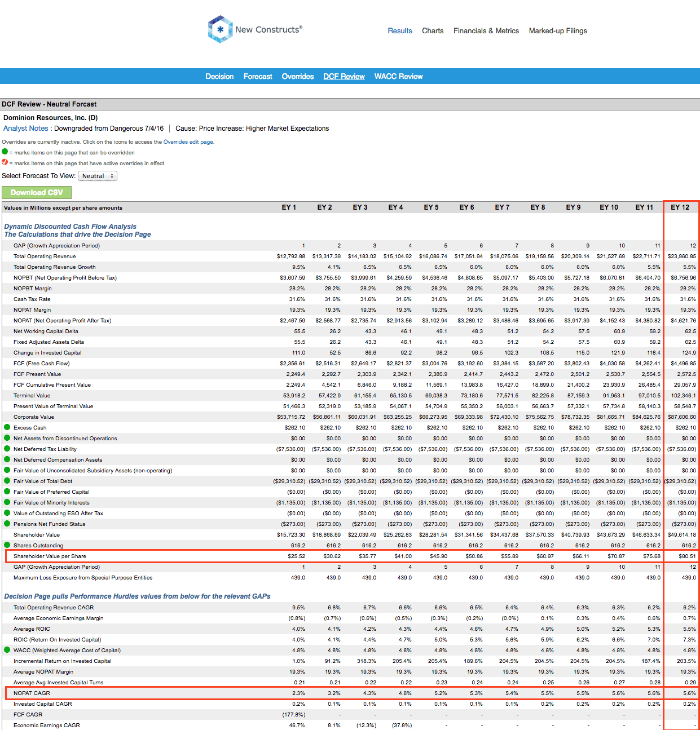Click the $80.51 Shareholder Value per Share value
This screenshot has width=700, height=730.
(687, 556)
